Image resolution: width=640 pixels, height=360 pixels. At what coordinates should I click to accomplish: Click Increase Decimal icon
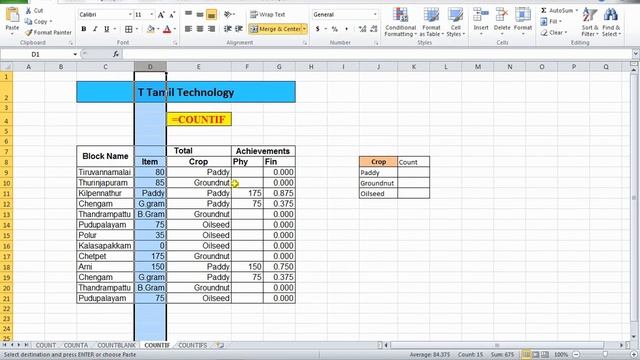362,29
